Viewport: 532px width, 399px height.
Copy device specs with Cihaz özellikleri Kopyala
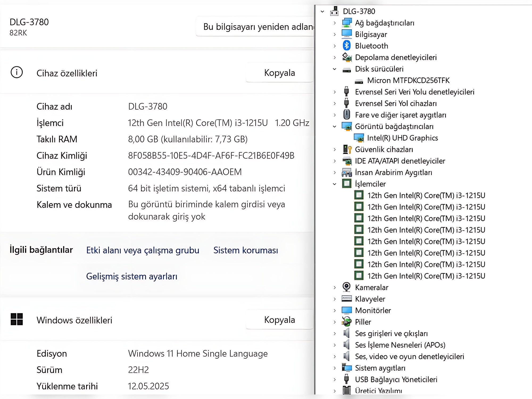pos(280,73)
